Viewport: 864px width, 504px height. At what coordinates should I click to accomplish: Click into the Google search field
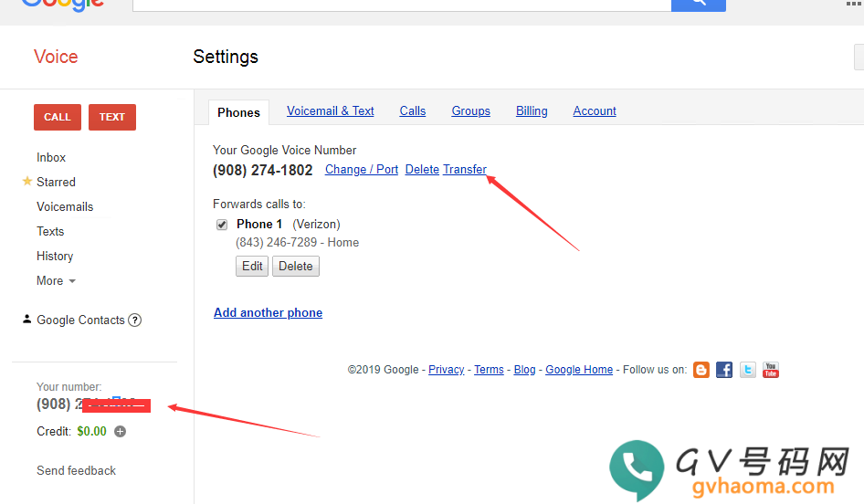click(x=402, y=5)
